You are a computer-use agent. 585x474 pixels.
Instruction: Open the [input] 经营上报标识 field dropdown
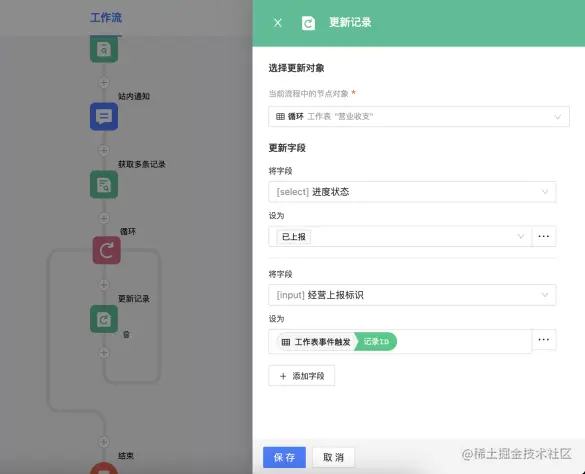pyautogui.click(x=412, y=295)
